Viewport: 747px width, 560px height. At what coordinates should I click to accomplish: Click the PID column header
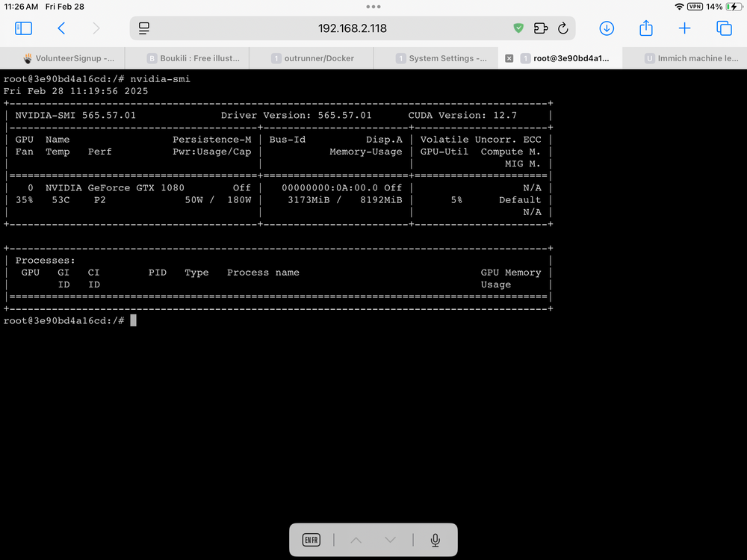point(157,273)
